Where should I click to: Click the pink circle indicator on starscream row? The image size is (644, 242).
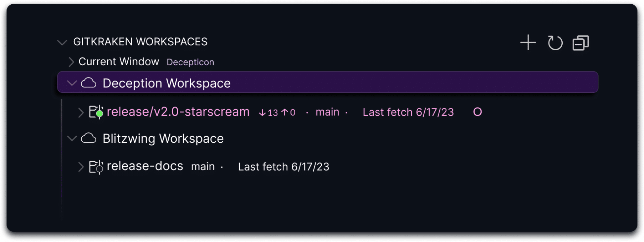click(477, 112)
